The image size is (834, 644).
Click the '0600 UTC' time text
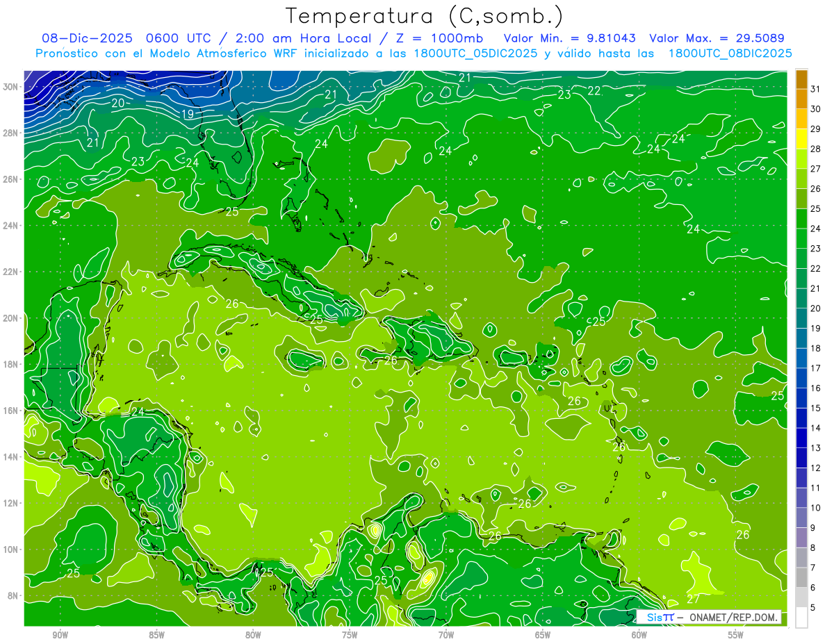[x=179, y=38]
